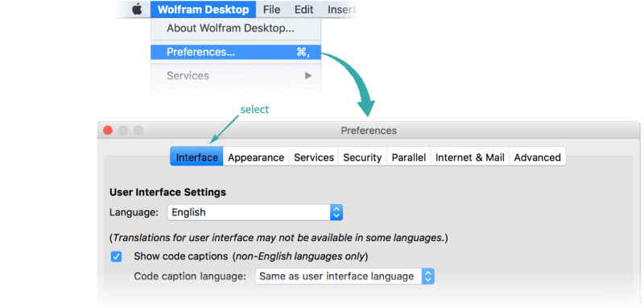Toggle Show code captions checkbox
The width and height of the screenshot is (644, 308).
(116, 257)
